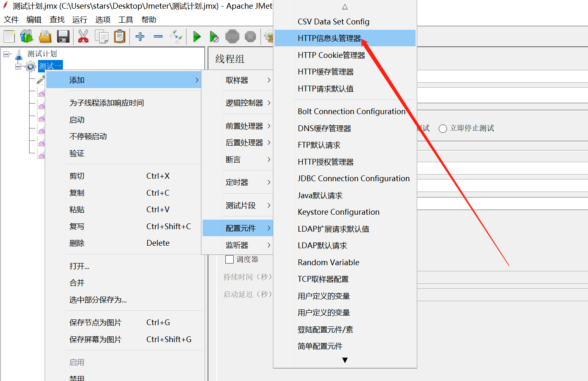Enable the 调度器 checkbox
This screenshot has width=588, height=381.
229,259
